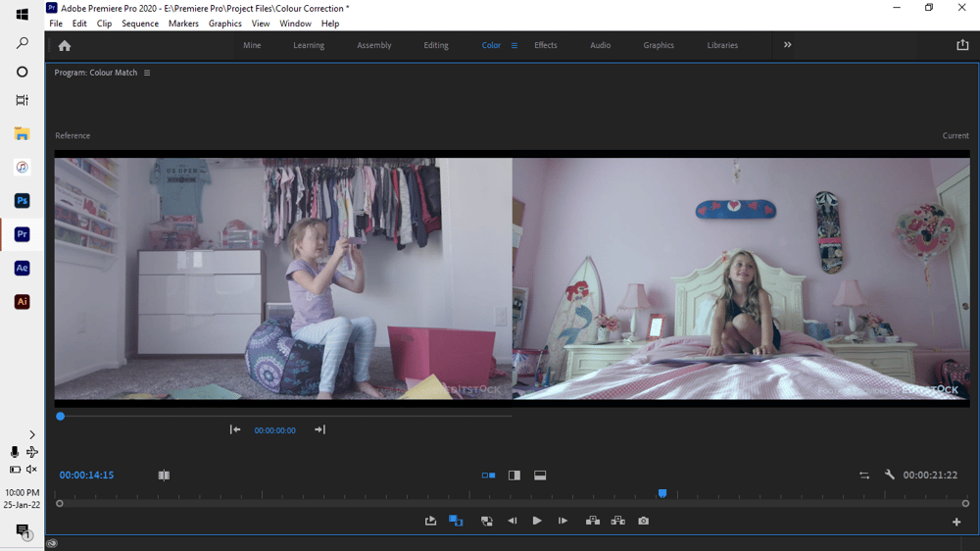Open Photoshop from the taskbar
This screenshot has width=980, height=551.
[22, 201]
